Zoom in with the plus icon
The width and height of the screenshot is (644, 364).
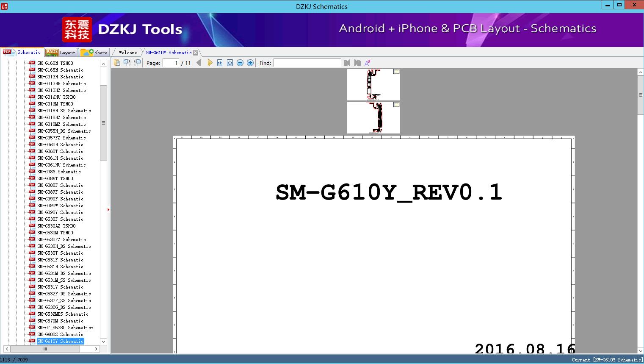[250, 63]
